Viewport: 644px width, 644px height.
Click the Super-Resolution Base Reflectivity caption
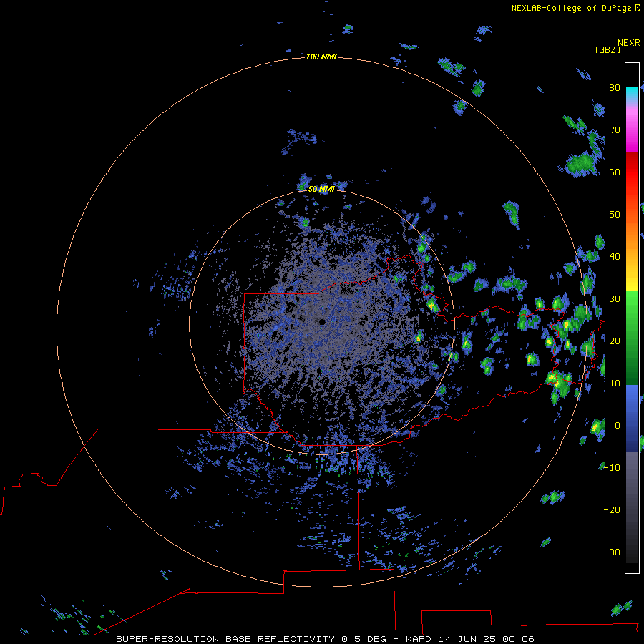click(325, 639)
